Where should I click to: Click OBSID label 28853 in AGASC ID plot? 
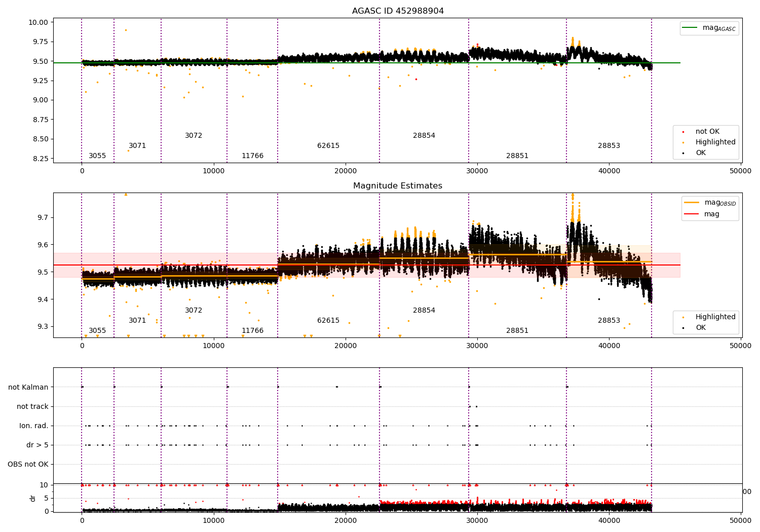[609, 146]
